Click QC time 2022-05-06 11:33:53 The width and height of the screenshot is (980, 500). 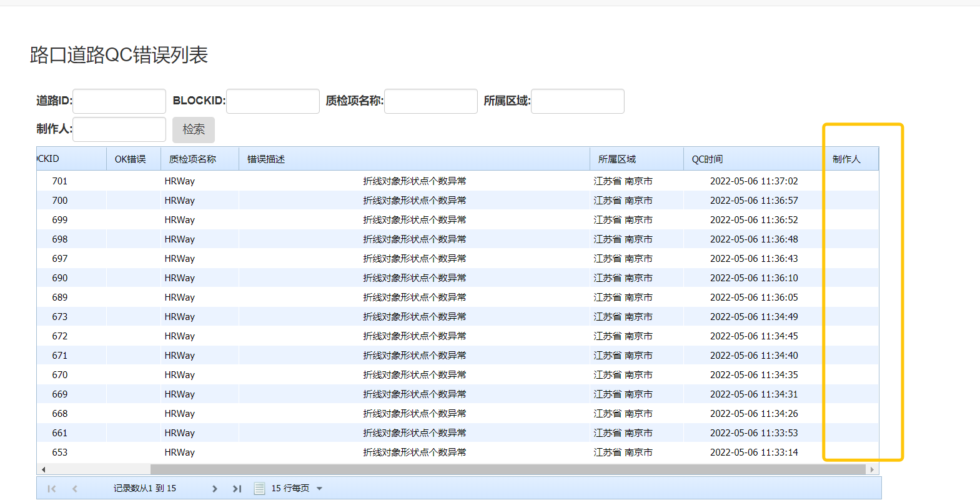[754, 433]
